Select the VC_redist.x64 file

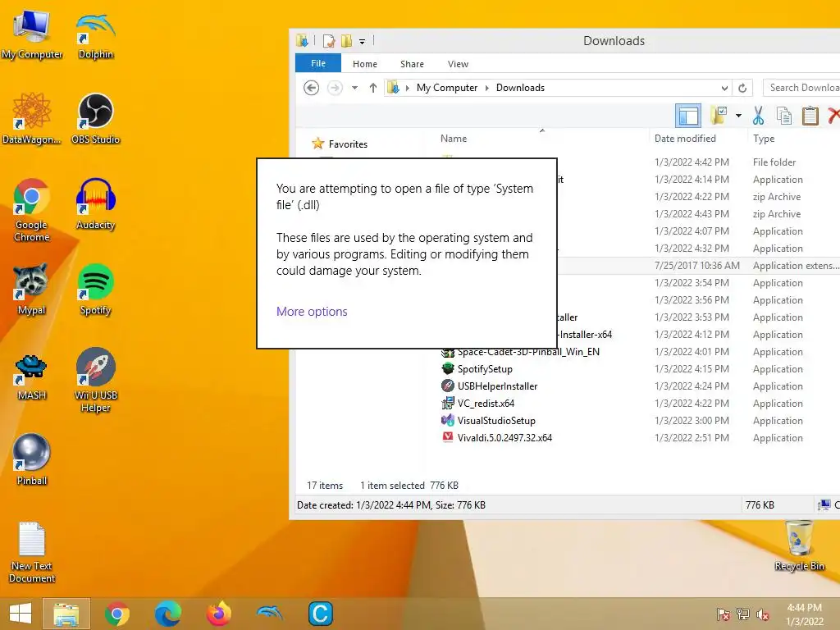click(x=486, y=403)
